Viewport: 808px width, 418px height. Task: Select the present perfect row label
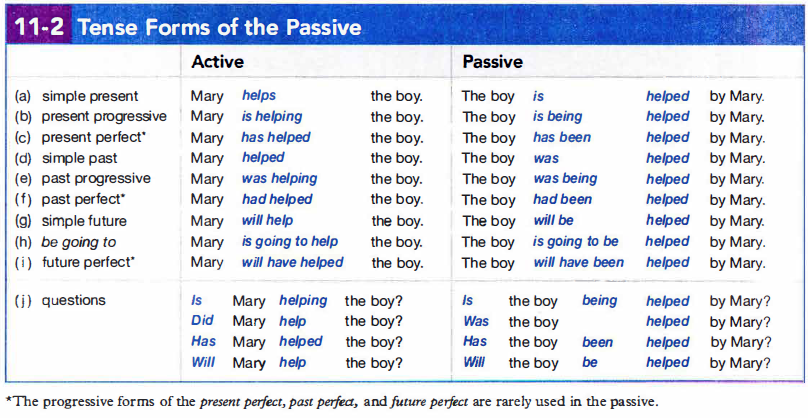91,138
